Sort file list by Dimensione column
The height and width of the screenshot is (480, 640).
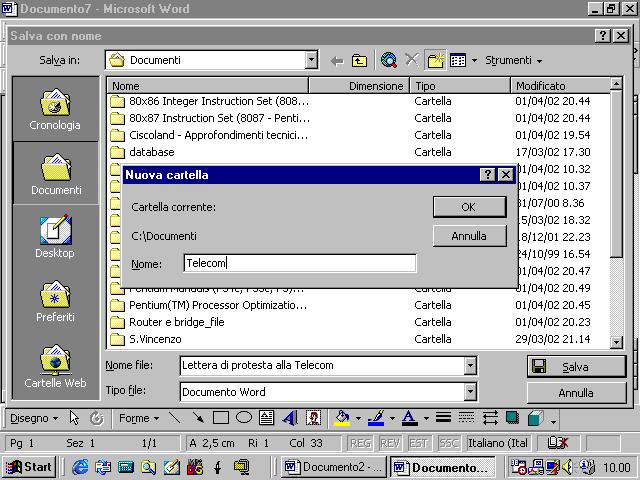coord(359,86)
